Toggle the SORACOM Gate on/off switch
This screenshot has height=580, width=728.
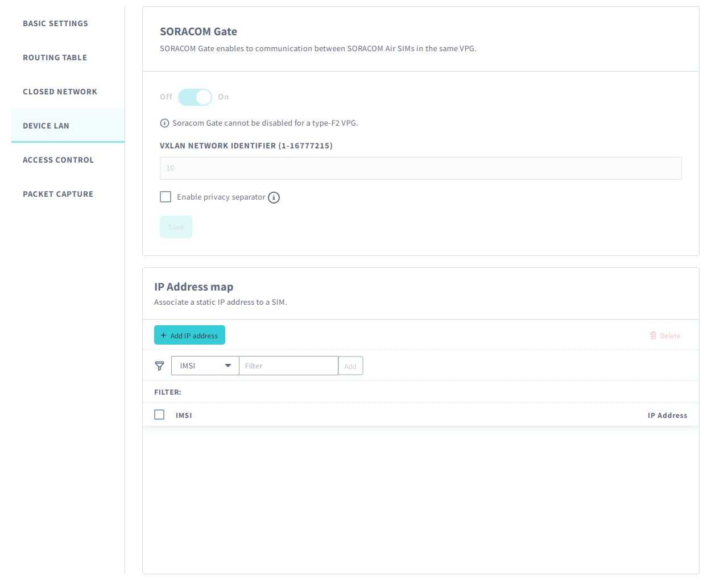pos(195,97)
